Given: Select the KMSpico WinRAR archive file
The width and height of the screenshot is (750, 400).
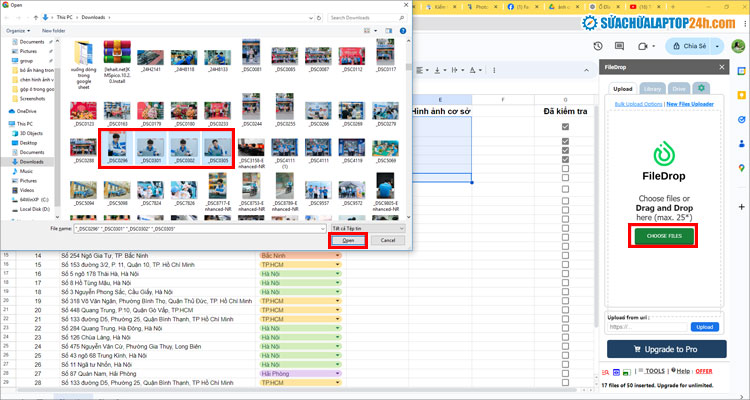Looking at the screenshot, I should point(117,62).
